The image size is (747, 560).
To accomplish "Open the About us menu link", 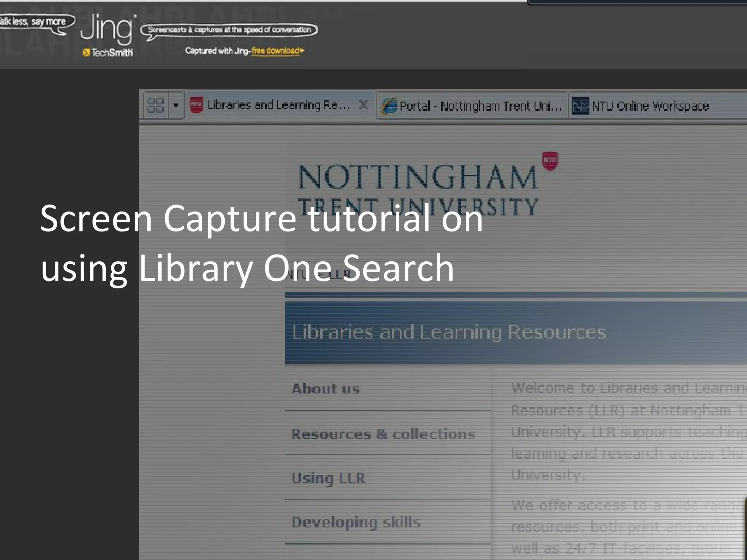I will pos(325,389).
